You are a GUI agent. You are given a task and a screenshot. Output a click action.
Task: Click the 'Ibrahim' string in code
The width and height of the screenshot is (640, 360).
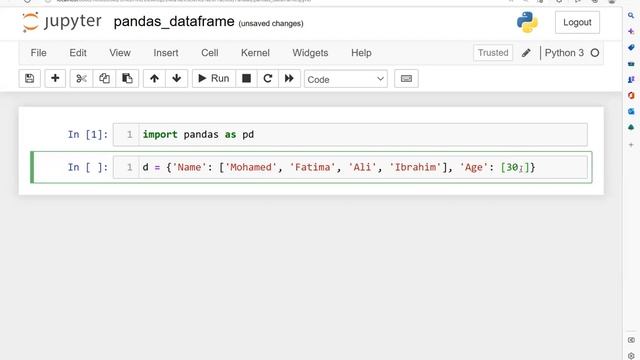415,167
